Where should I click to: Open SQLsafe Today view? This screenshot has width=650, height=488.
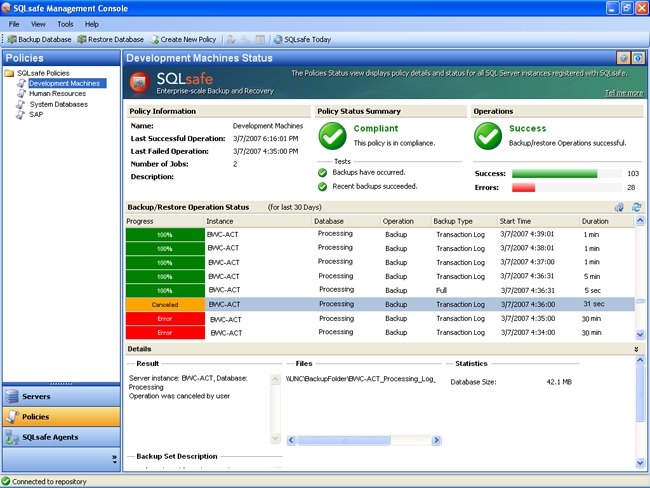(x=302, y=39)
